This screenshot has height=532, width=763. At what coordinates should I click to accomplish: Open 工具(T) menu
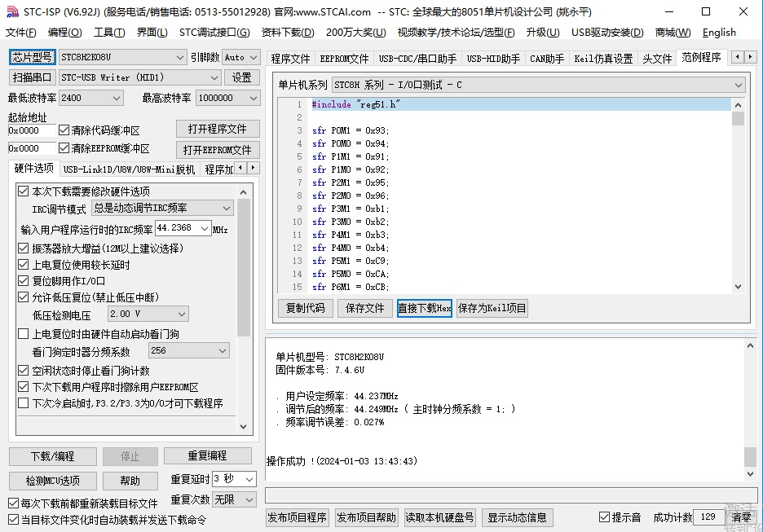point(109,33)
